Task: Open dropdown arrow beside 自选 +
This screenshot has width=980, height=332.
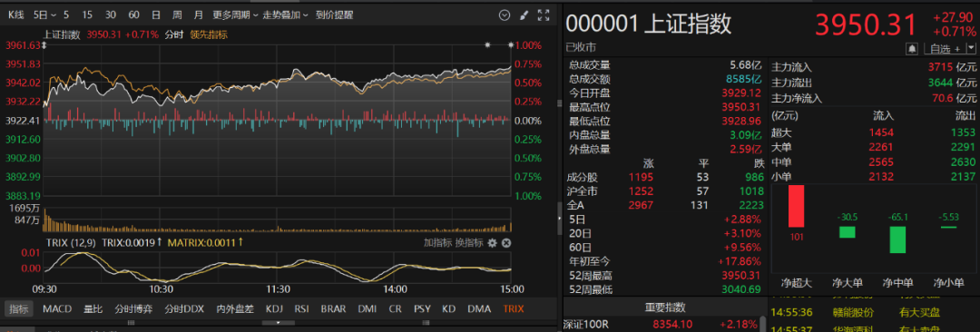Action: point(970,49)
